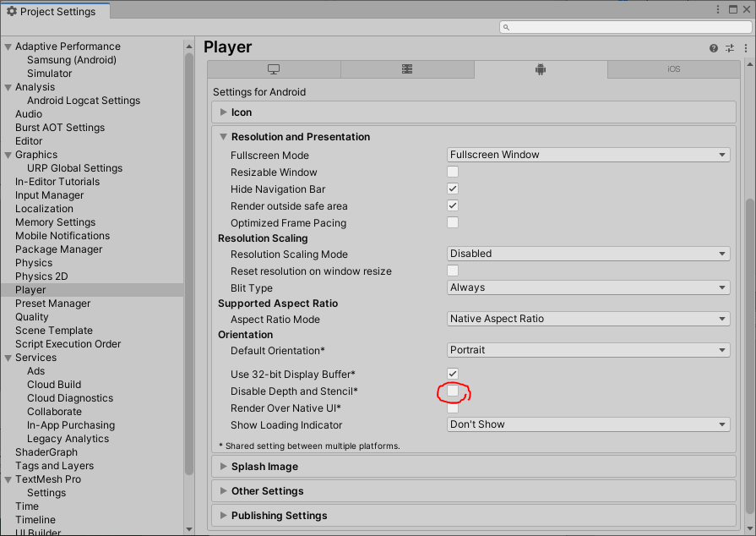Open URP Global Settings

(74, 168)
